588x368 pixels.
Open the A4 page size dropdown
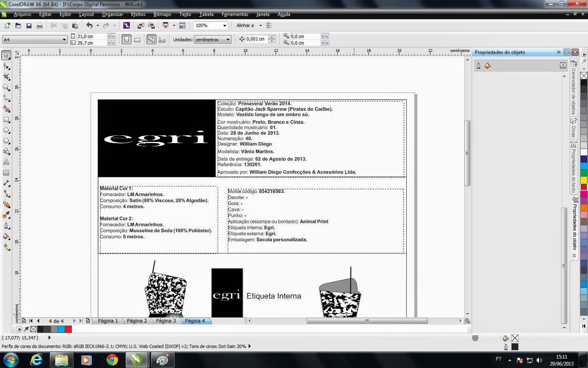(64, 40)
